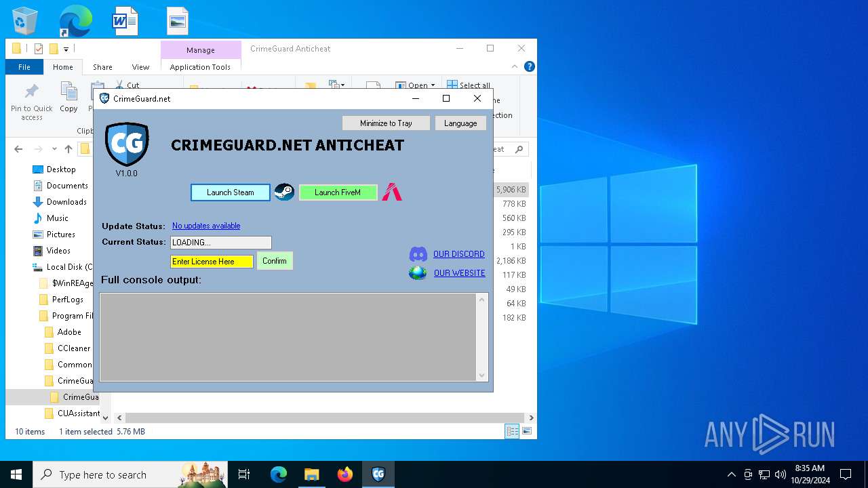Select Downloads in navigation pane
The width and height of the screenshot is (868, 488).
coord(66,202)
